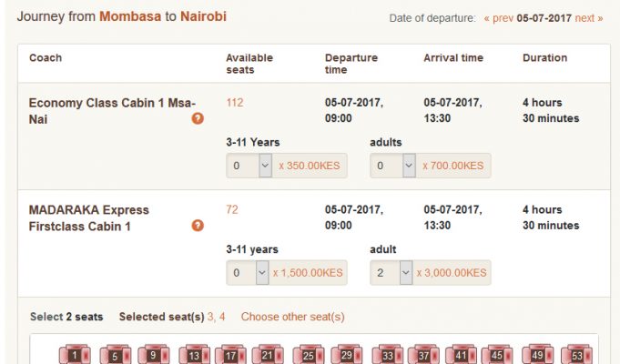This screenshot has height=364, width=620.
Task: Go to next departure date
Action: pos(589,18)
